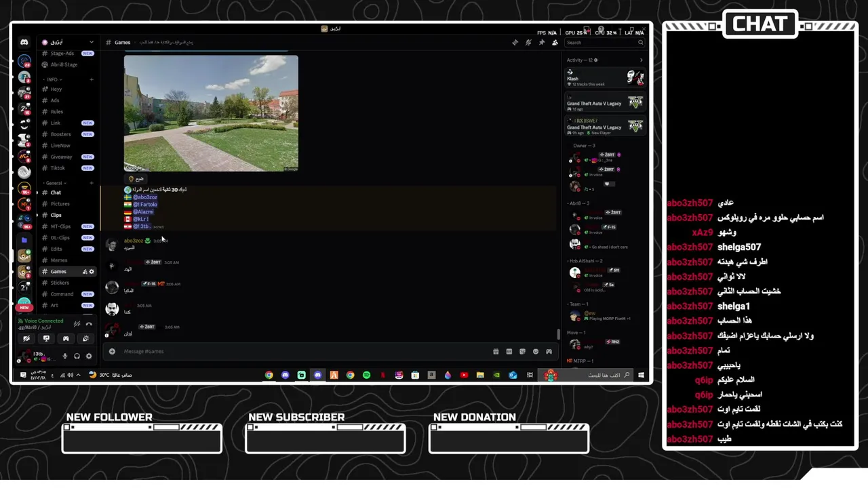Open server name dropdown menu

[68, 42]
